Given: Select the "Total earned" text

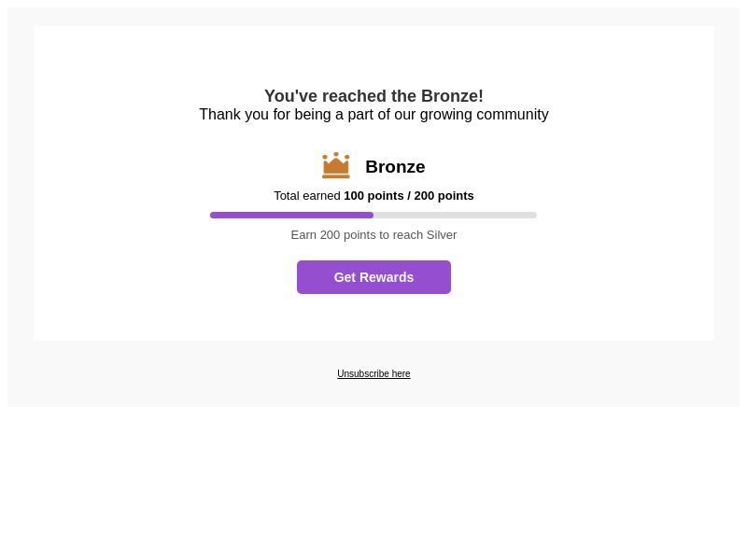Looking at the screenshot, I should click(x=307, y=196).
